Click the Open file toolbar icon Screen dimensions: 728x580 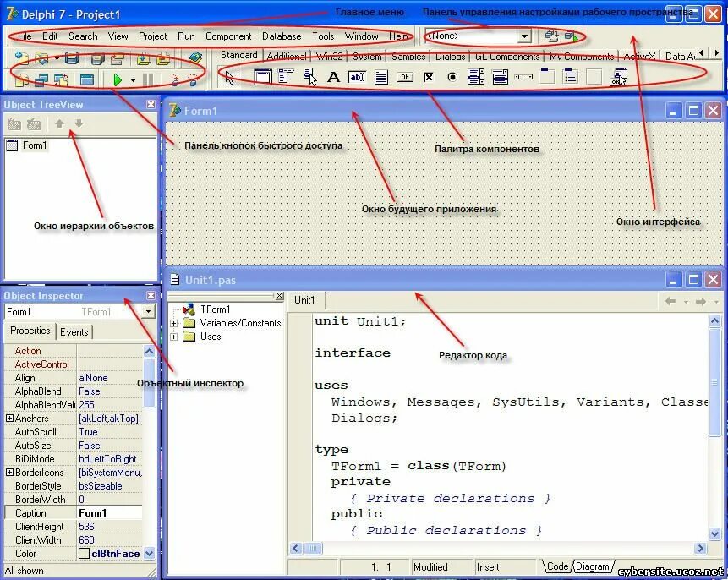pos(41,58)
